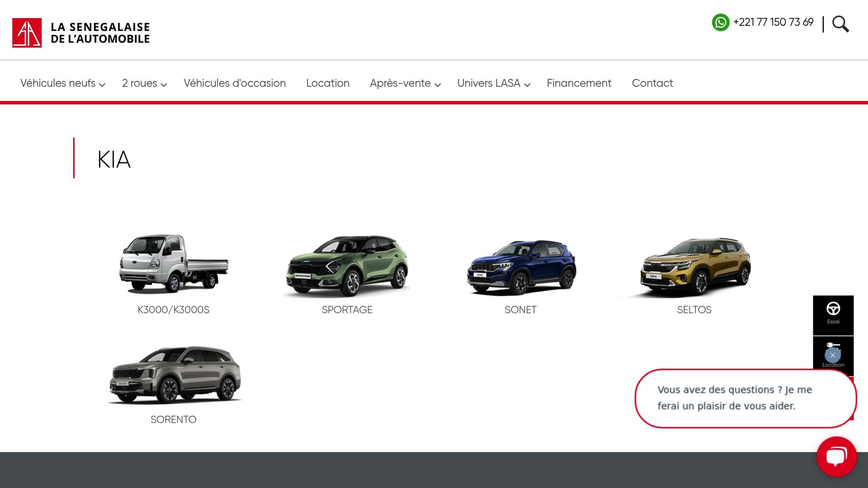Click the La Senegalaise de l'Automobile logo

(x=81, y=33)
